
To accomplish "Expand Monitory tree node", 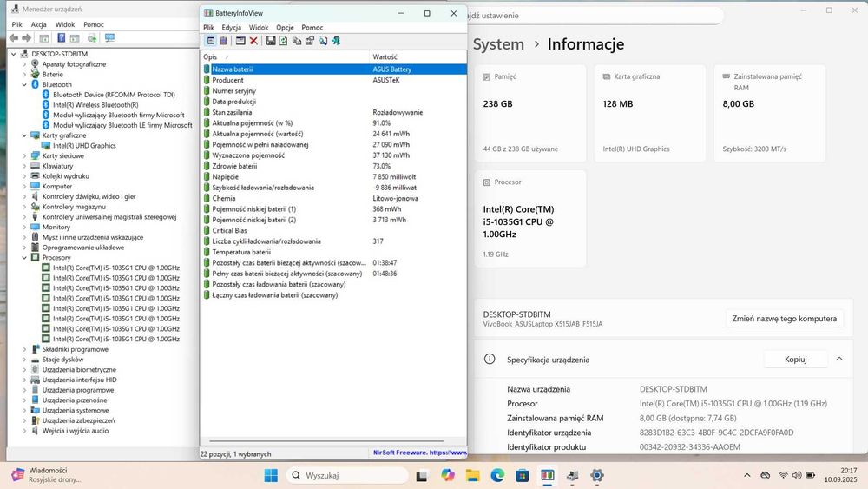I will [x=24, y=227].
